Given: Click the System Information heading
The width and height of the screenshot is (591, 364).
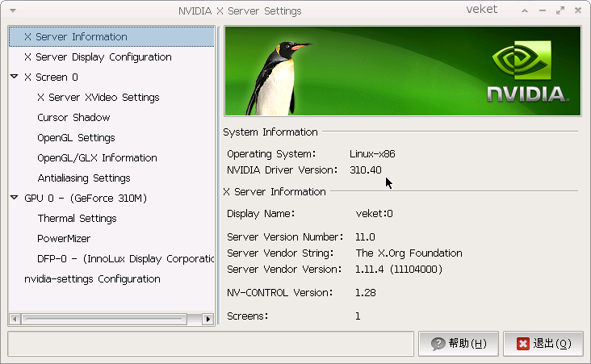Looking at the screenshot, I should pyautogui.click(x=270, y=132).
